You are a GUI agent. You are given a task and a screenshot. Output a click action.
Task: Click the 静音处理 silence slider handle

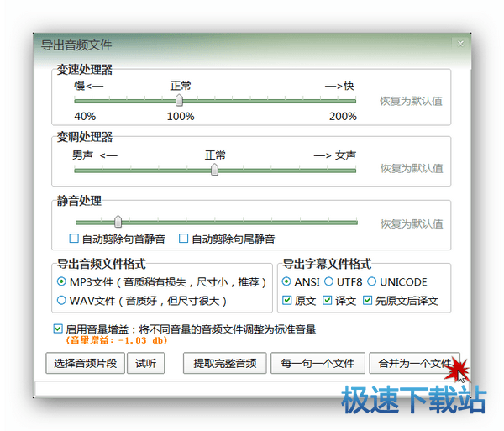(118, 222)
